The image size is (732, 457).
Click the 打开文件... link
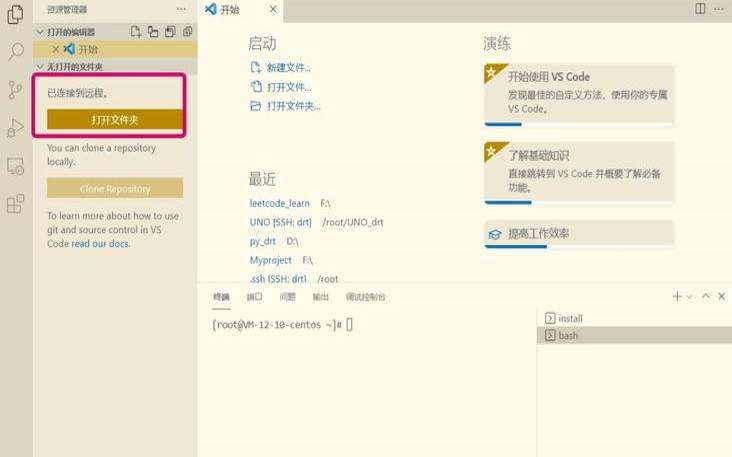(289, 87)
